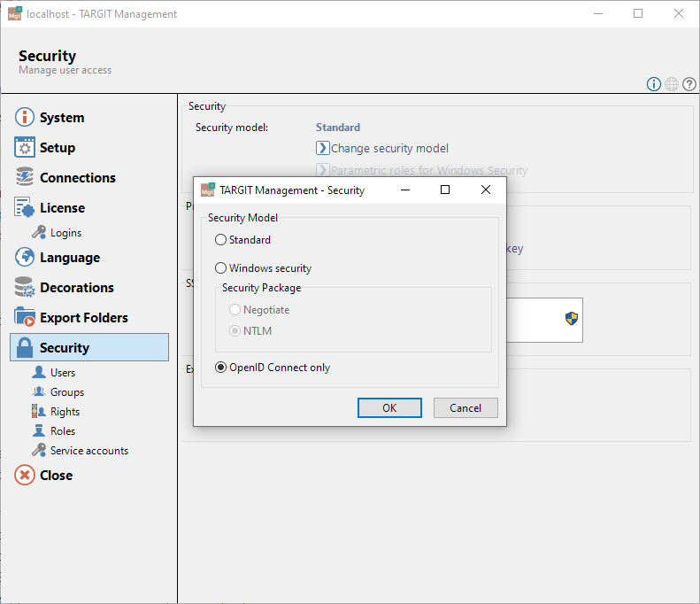Select the Security section label
700x604 pixels.
click(65, 347)
